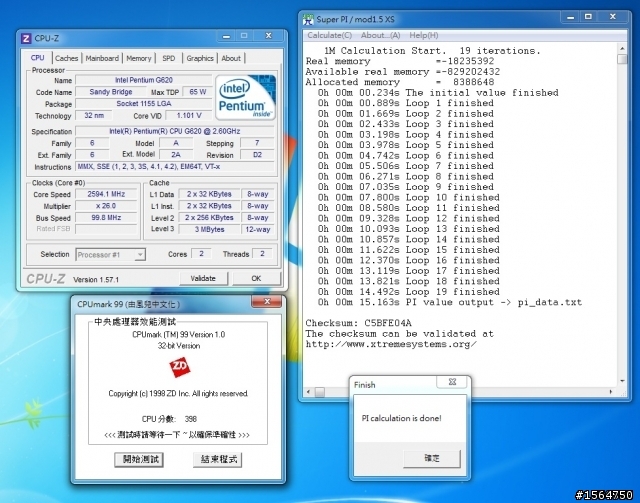Screen dimensions: 640x503
Task: Click the empty Rated FSB field
Action: (x=106, y=229)
